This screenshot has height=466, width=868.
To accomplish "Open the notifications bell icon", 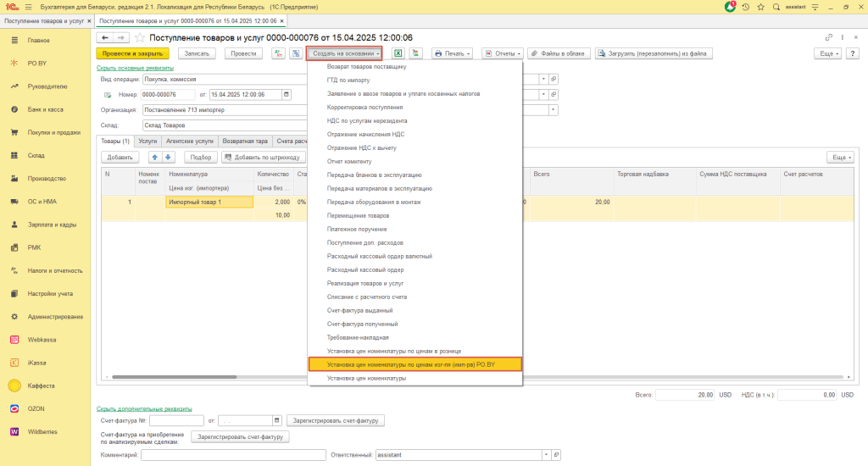I will [x=730, y=7].
